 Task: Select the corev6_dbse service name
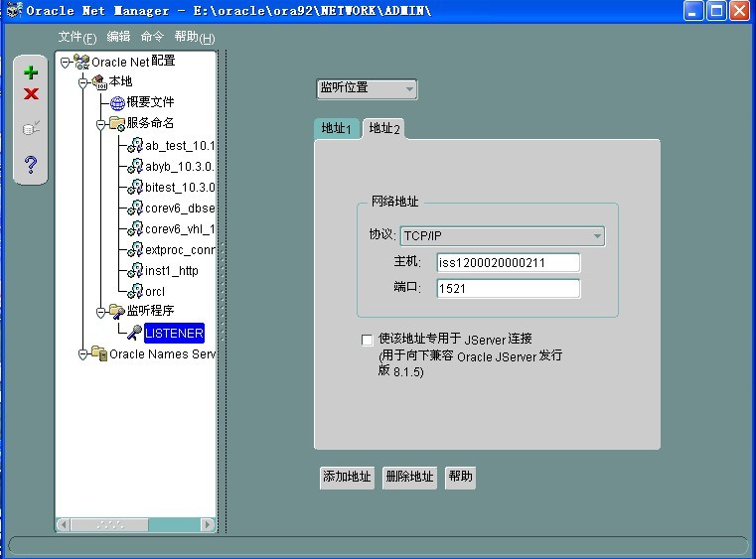180,209
